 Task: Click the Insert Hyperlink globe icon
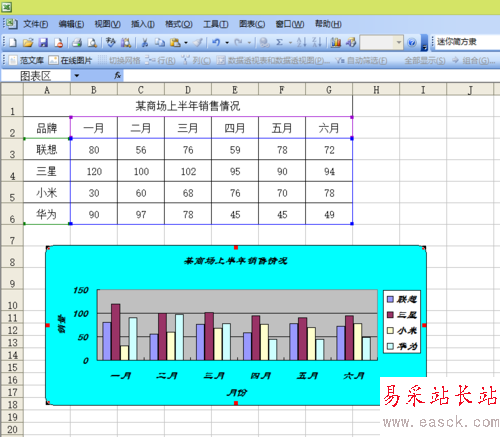pos(264,42)
